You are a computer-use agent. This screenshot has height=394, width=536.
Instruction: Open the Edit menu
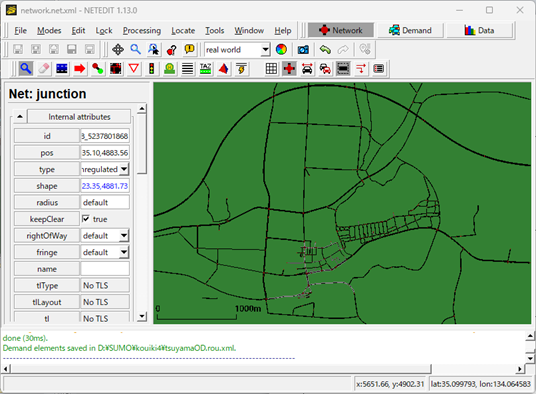pos(78,30)
